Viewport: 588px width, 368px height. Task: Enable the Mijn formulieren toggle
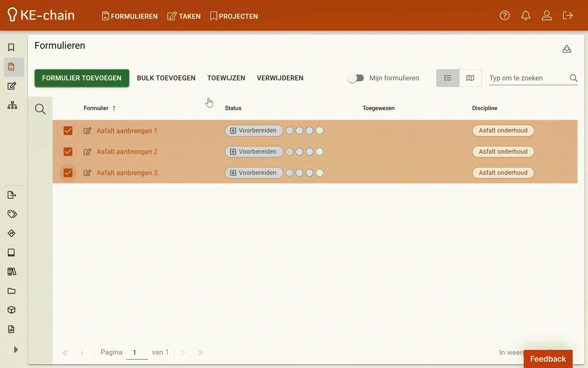356,78
